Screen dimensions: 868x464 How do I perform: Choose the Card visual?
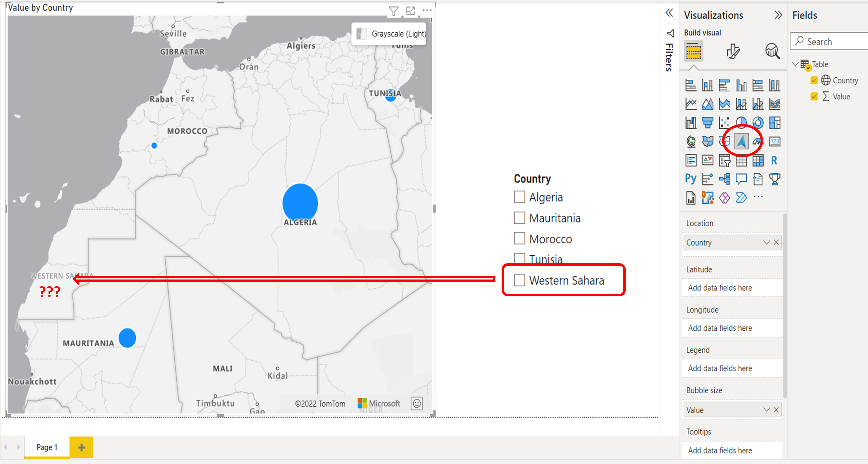tap(775, 141)
